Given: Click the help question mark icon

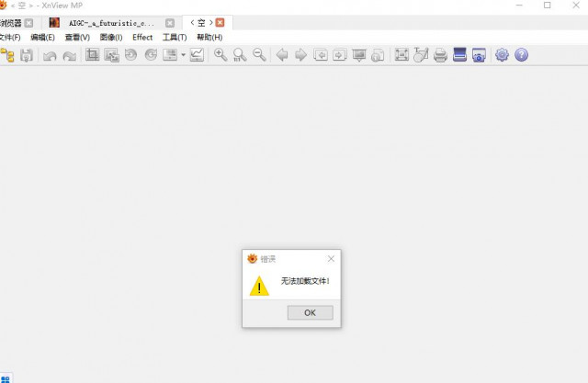Looking at the screenshot, I should (x=521, y=55).
